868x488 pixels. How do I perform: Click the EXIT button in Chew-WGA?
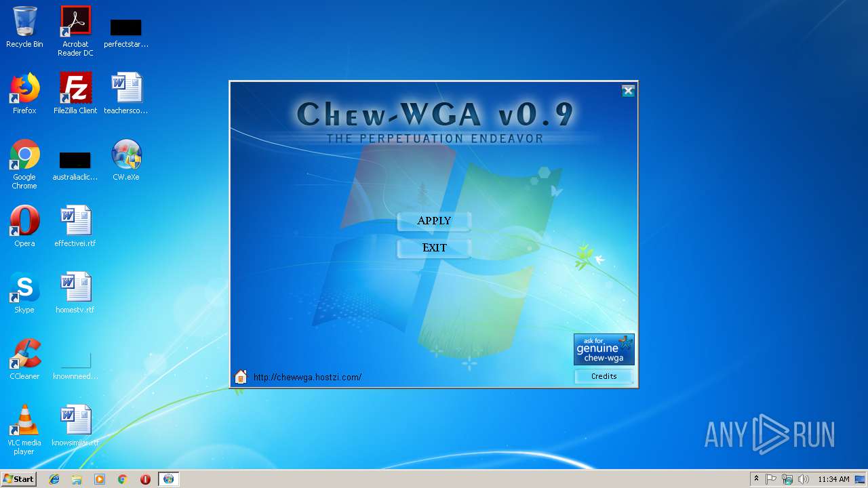(x=434, y=248)
